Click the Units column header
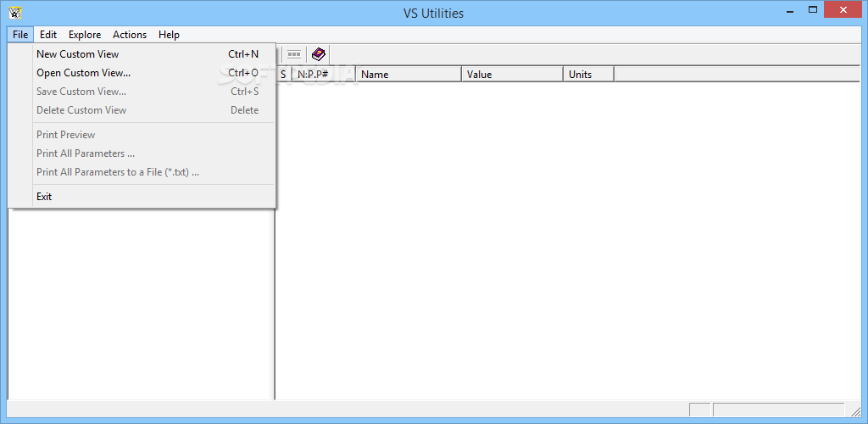Screen dimensions: 868x424 point(588,74)
